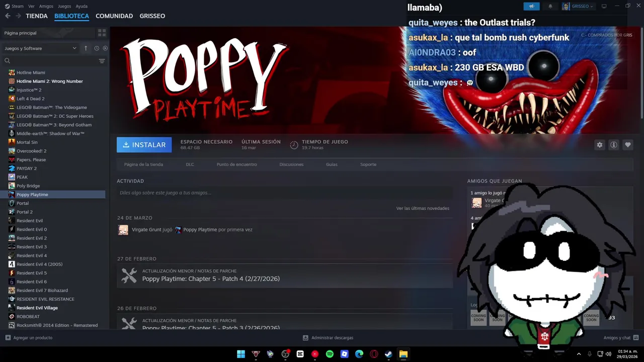Expand the Juegos y Software dropdown
Image resolution: width=644 pixels, height=362 pixels.
click(x=40, y=48)
